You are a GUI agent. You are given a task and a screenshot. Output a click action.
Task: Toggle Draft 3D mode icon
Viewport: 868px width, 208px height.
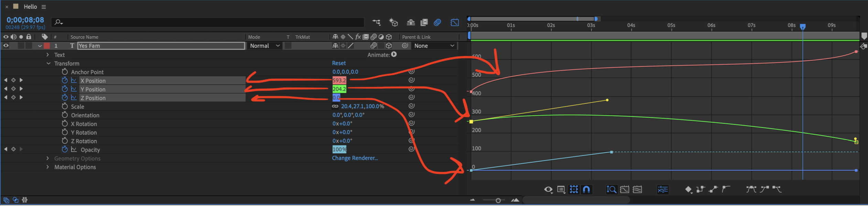coord(393,22)
